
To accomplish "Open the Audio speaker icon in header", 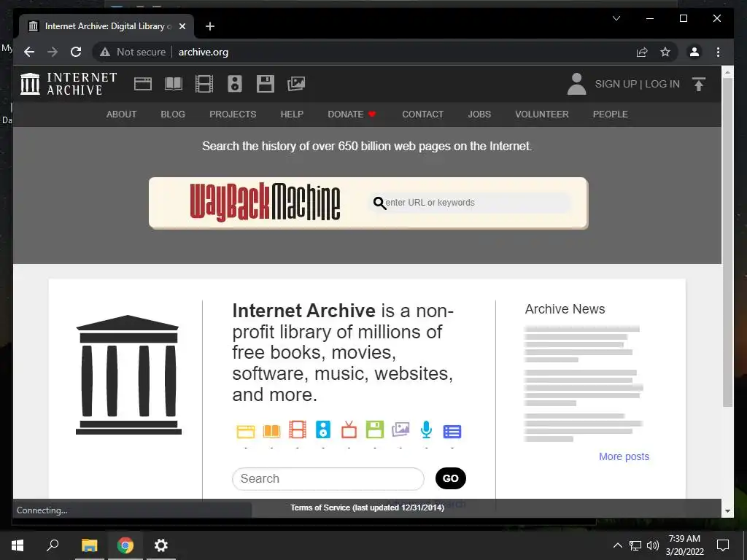I will click(235, 84).
